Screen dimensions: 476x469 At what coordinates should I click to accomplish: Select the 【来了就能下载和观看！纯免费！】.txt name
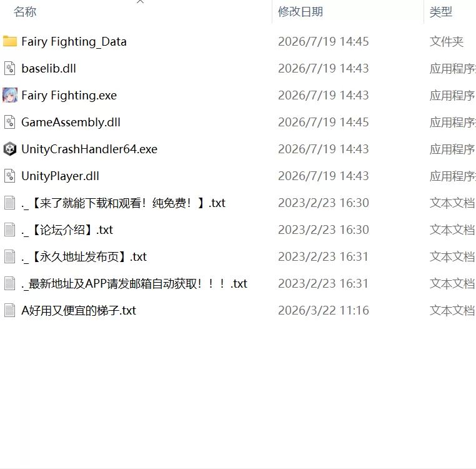coord(123,203)
